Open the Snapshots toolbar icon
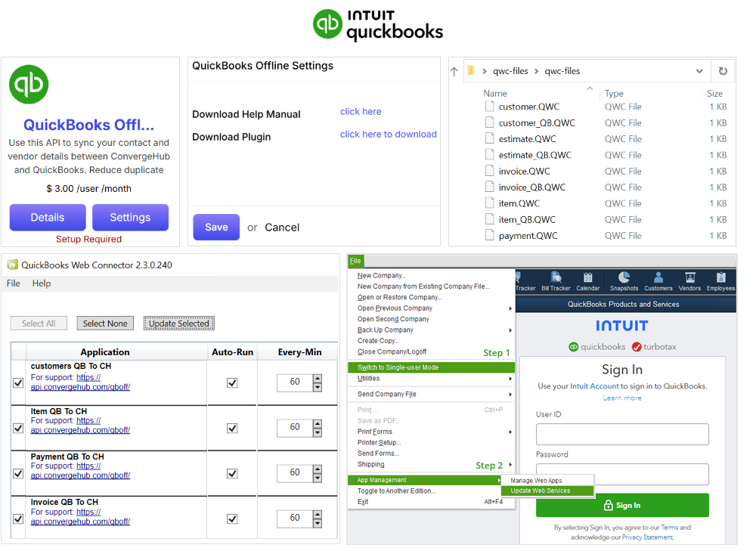Viewport: 756px width, 551px height. [x=624, y=281]
